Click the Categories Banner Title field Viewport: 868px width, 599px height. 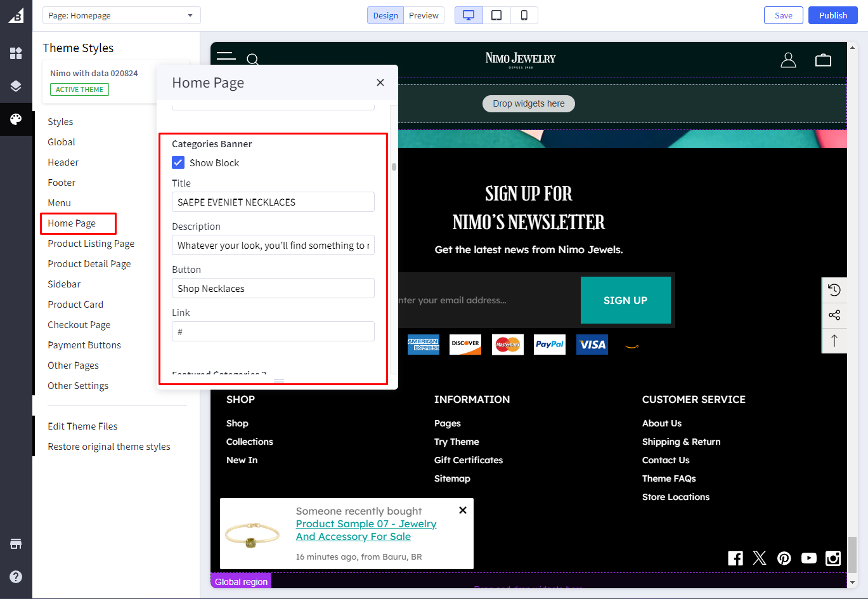(x=273, y=202)
